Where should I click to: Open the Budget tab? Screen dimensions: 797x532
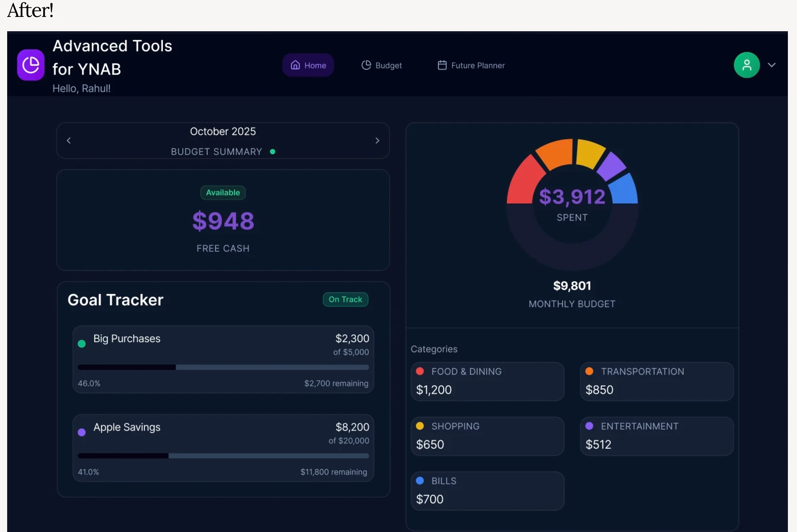382,65
